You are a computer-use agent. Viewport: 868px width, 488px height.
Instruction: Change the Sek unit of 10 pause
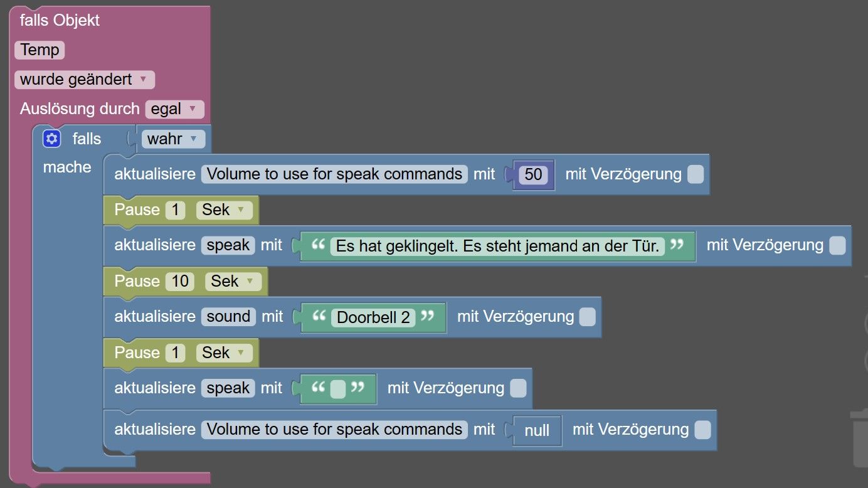point(233,282)
